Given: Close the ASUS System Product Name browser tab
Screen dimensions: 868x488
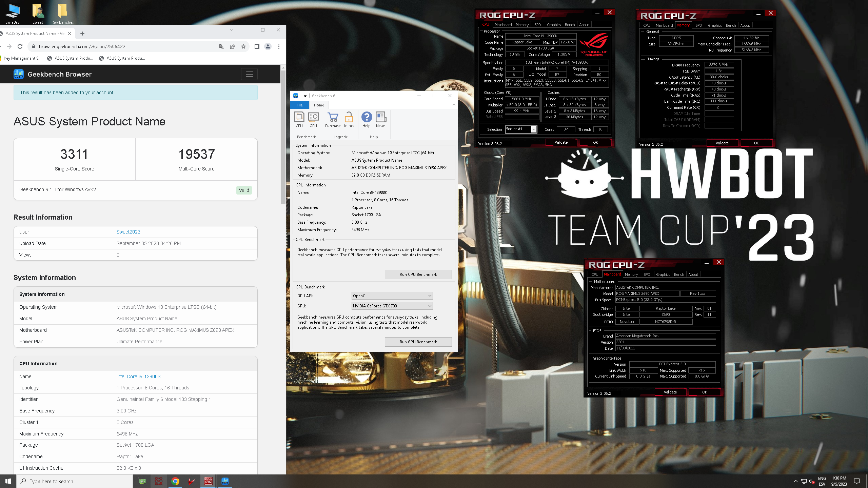Looking at the screenshot, I should pos(70,34).
